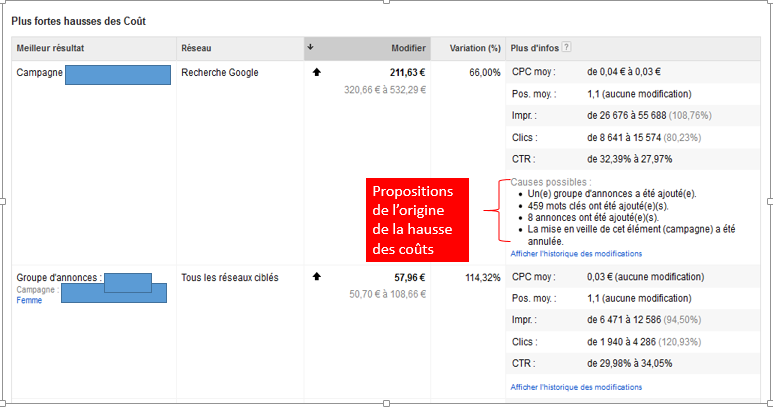Click the up arrow beside 211,63 €

(x=316, y=72)
